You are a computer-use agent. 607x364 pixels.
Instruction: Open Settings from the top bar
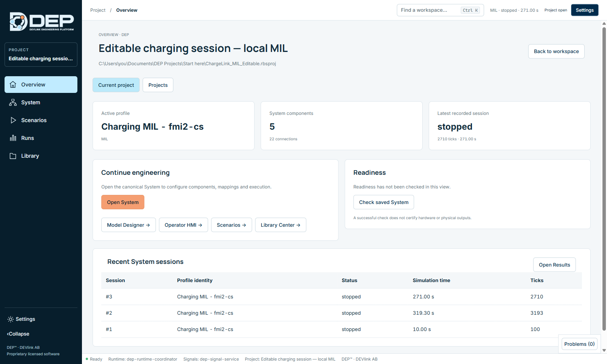585,10
